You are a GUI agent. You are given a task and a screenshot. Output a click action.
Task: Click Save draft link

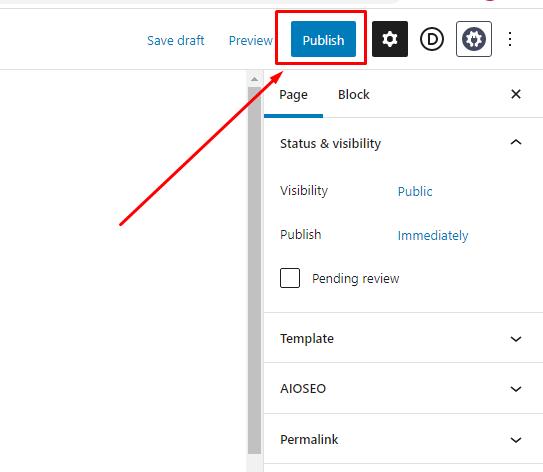[x=176, y=40]
